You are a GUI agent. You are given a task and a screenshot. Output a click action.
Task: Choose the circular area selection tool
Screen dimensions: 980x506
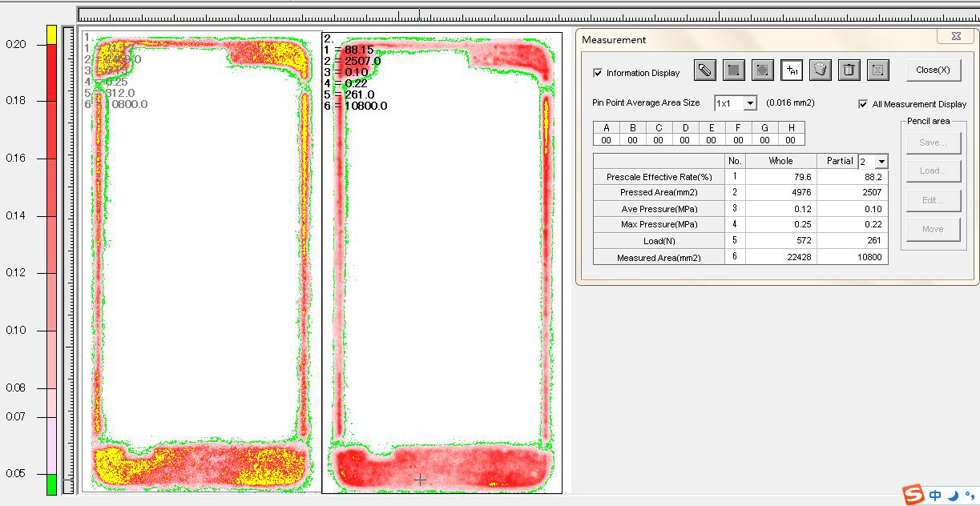(x=762, y=70)
